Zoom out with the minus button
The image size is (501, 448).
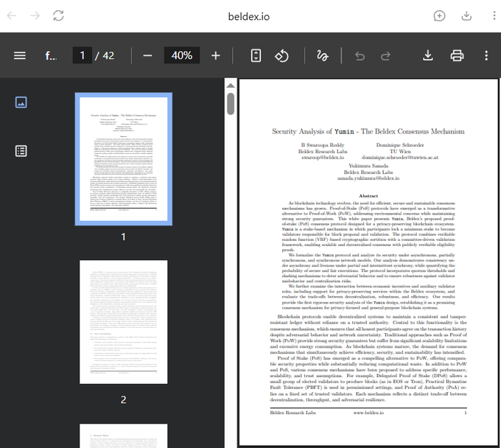pyautogui.click(x=147, y=55)
